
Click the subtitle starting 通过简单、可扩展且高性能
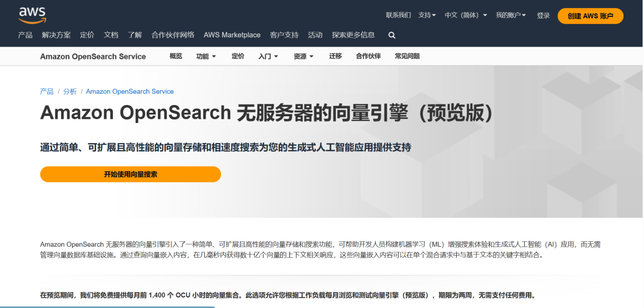[226, 148]
